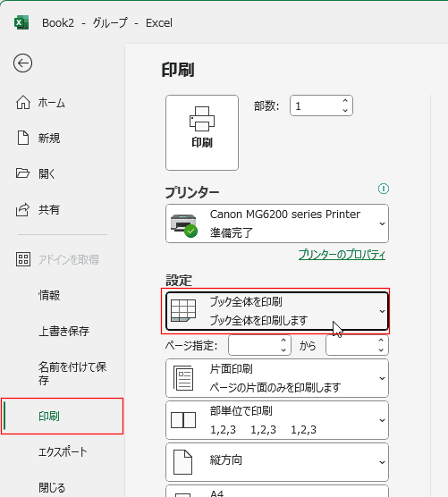Image resolution: width=448 pixels, height=497 pixels.
Task: Increase 部数 copies with up arrow
Action: (345, 101)
